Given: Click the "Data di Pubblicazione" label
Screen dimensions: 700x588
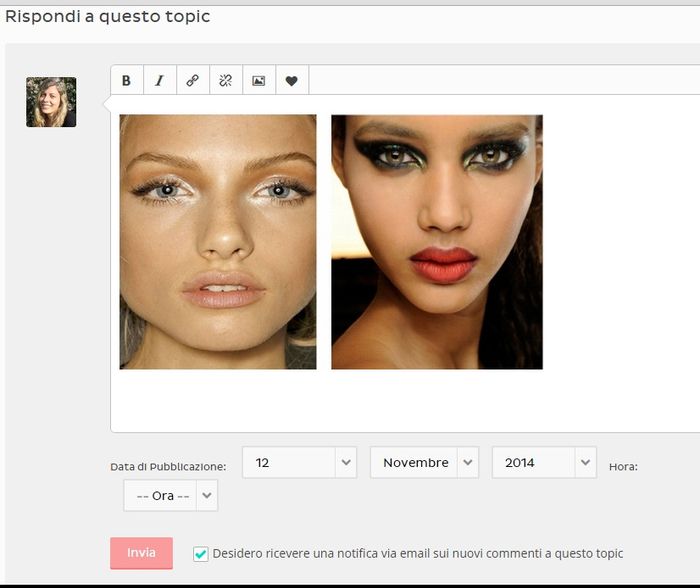Looking at the screenshot, I should click(168, 467).
